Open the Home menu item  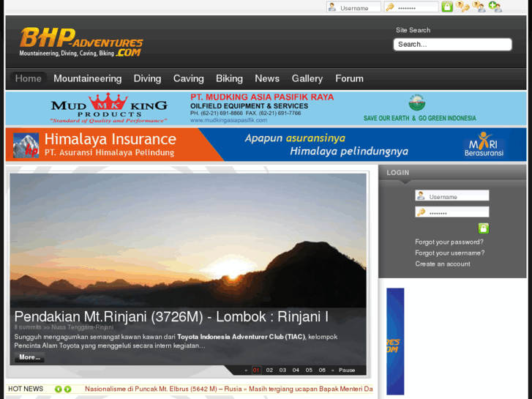(28, 79)
